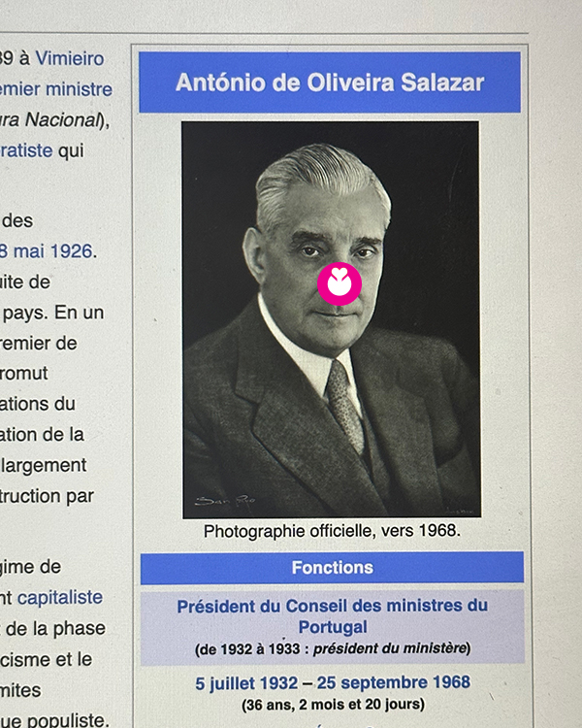Click the link ending in 'ratiste'

tap(26, 150)
